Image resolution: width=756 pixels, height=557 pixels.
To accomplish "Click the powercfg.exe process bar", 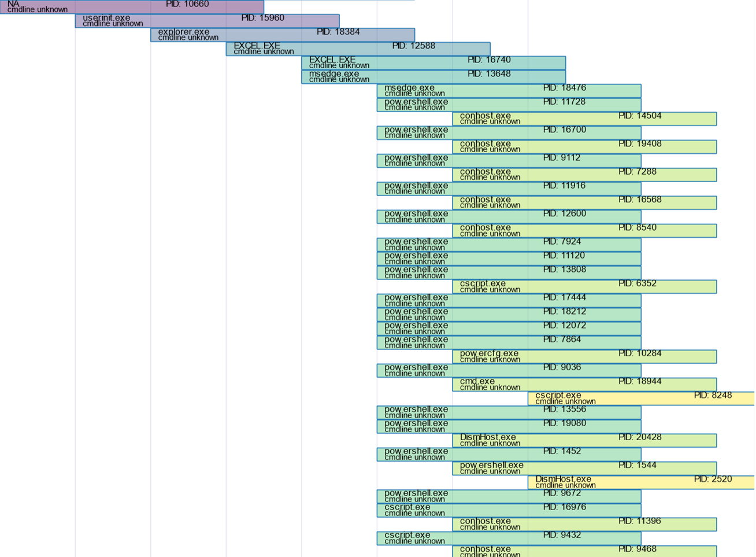I will [584, 357].
